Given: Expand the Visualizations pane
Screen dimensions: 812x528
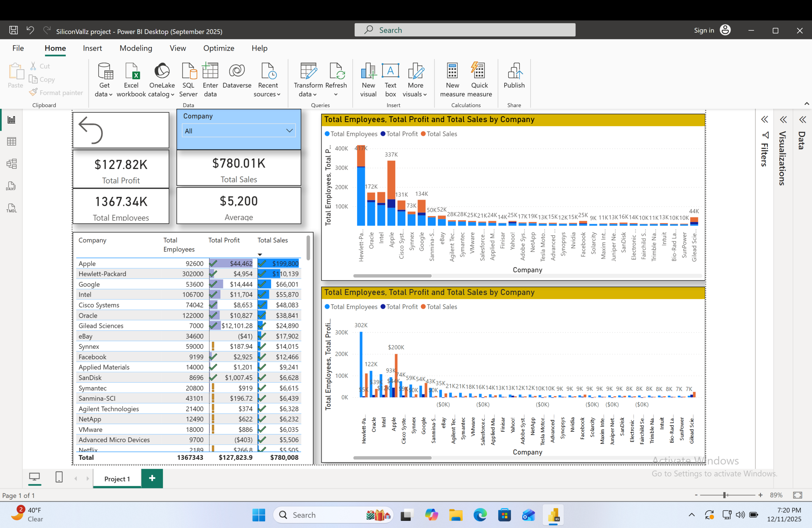Looking at the screenshot, I should (x=783, y=120).
